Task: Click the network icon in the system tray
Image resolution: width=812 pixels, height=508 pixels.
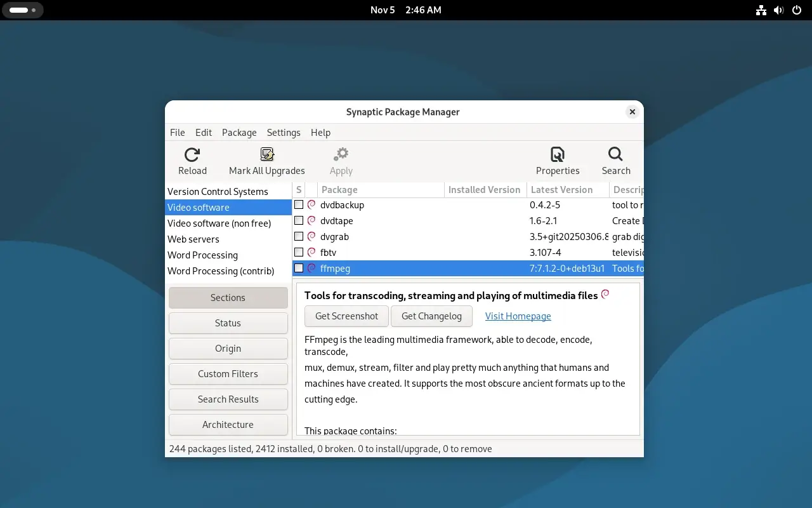Action: [761, 10]
